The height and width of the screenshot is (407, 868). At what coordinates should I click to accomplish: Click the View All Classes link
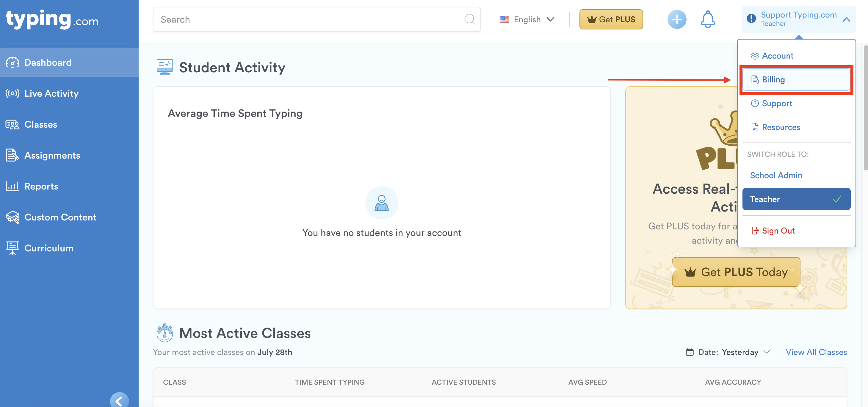coord(816,352)
